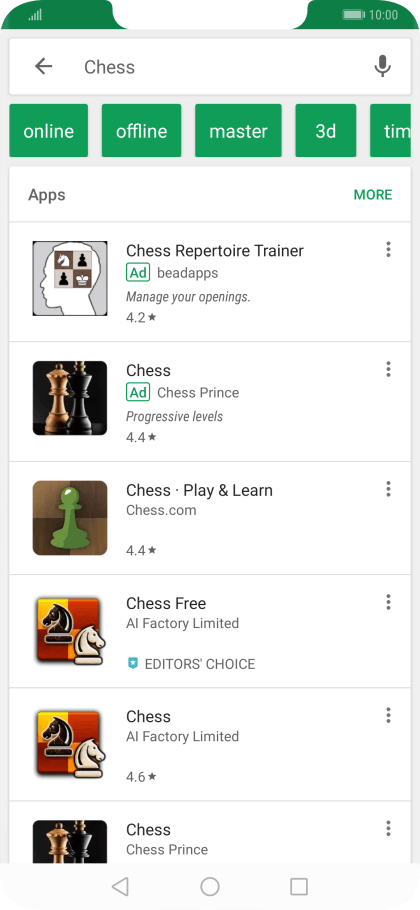Open Chess · Play & Learn pawn icon

click(70, 518)
